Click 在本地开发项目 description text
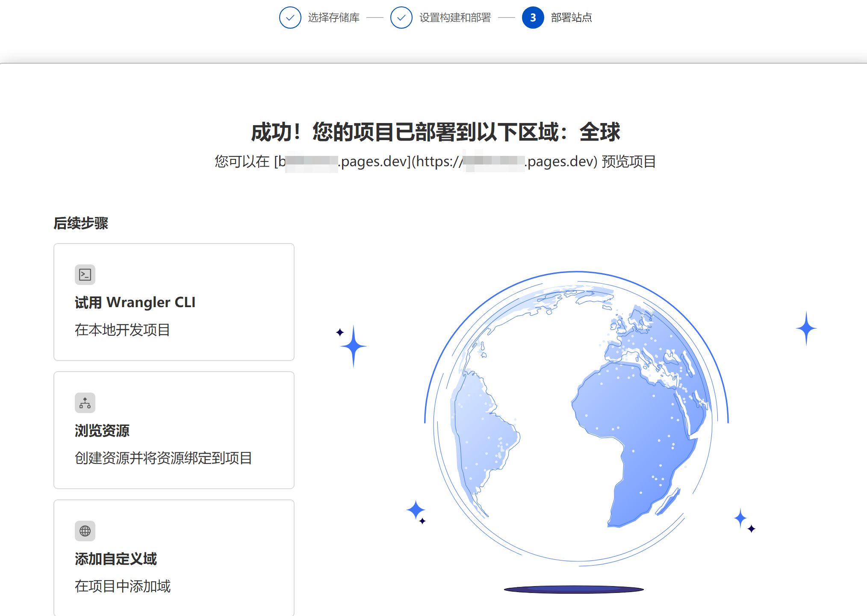Viewport: 867px width, 616px height. (122, 330)
